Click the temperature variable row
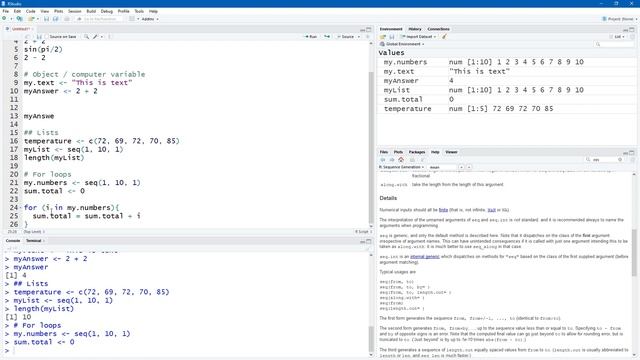 [x=507, y=109]
